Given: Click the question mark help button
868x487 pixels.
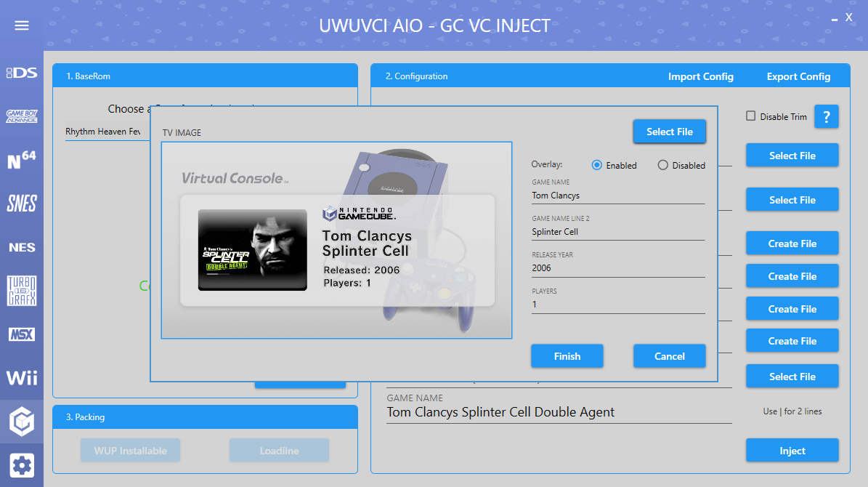Looking at the screenshot, I should (826, 116).
